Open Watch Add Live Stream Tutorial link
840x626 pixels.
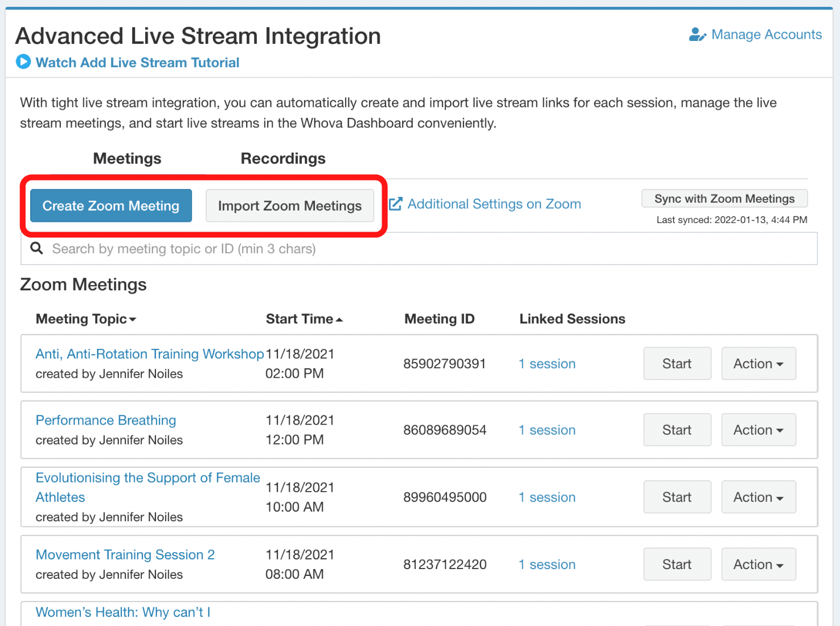click(137, 63)
